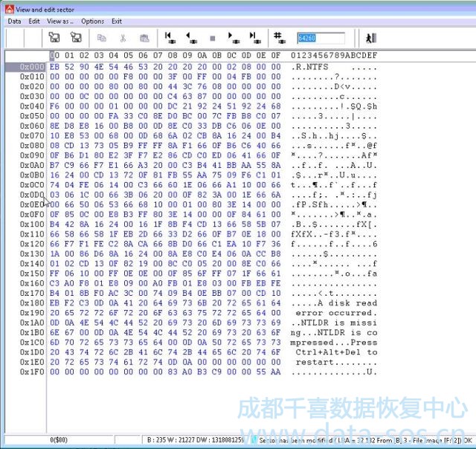Select hex byte 83 in row 0x1F0
476x449 pixels.
[173, 372]
